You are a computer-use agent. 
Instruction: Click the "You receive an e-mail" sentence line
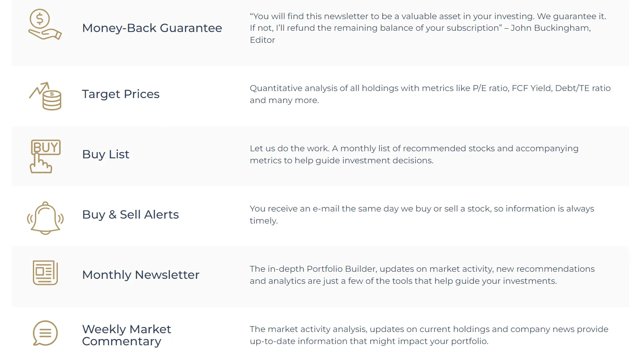[x=422, y=209]
